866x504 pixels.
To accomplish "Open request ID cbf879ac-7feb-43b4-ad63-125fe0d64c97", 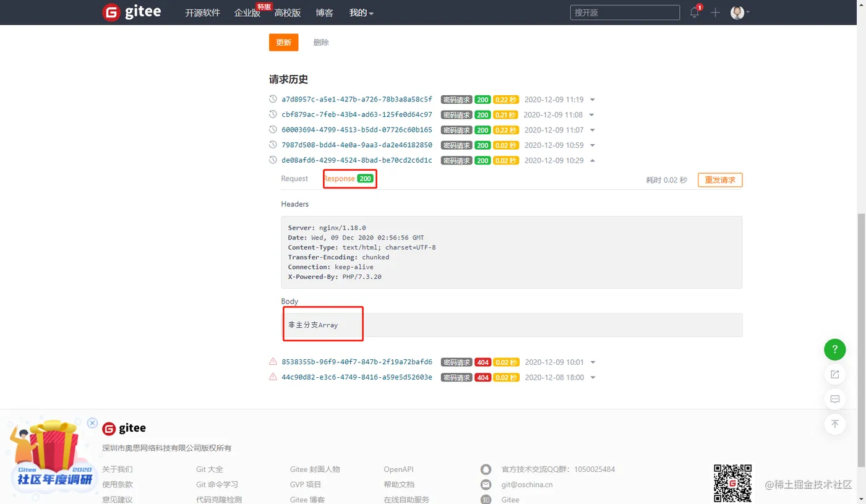I will tap(357, 114).
